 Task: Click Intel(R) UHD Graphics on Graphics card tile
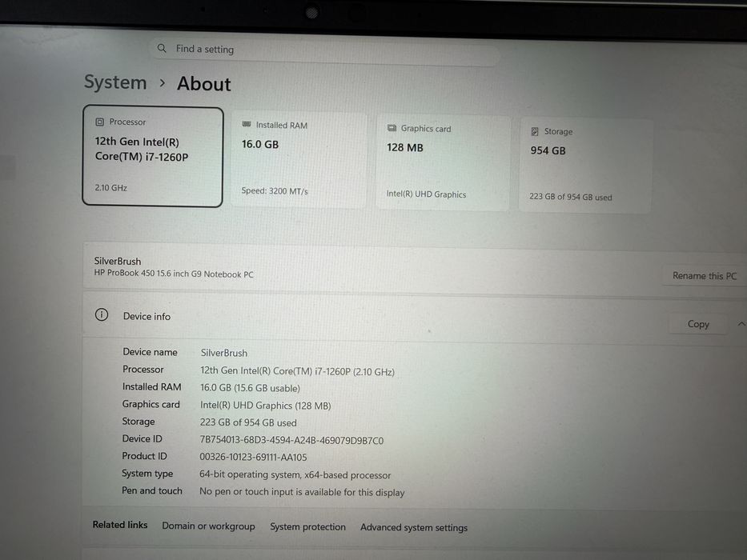[426, 194]
